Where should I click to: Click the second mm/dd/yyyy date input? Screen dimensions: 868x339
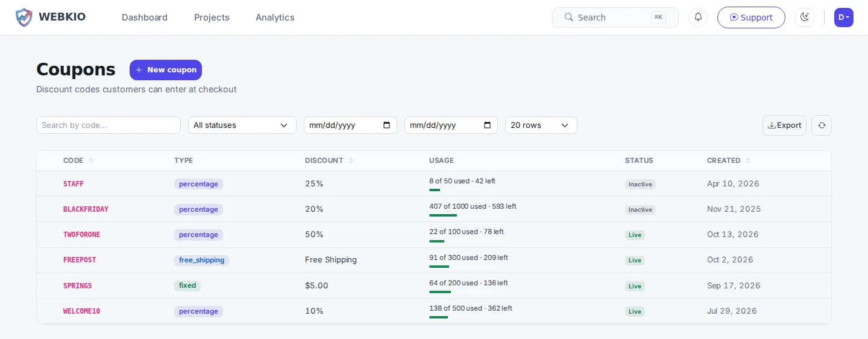pos(451,125)
